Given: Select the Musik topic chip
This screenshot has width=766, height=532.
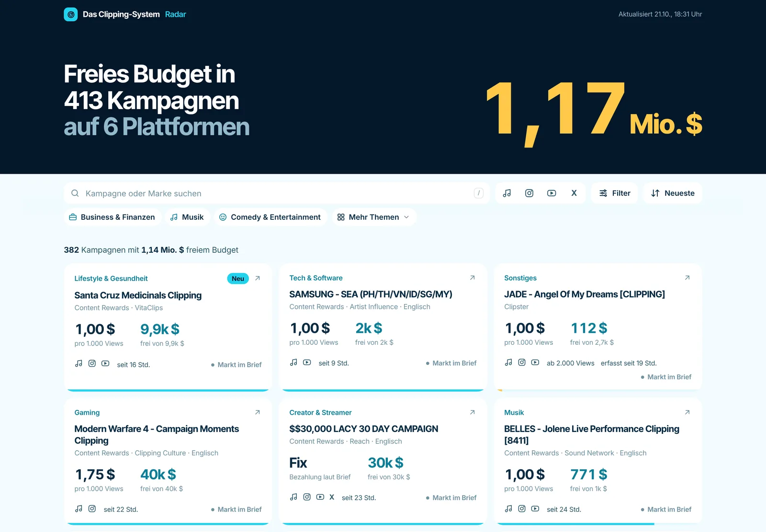Looking at the screenshot, I should (187, 217).
